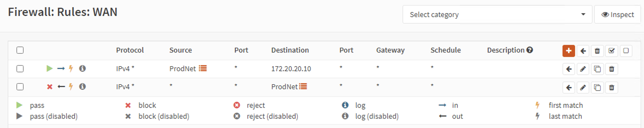Toggle the pass rule's green enable arrow
644x128 pixels.
click(x=49, y=68)
